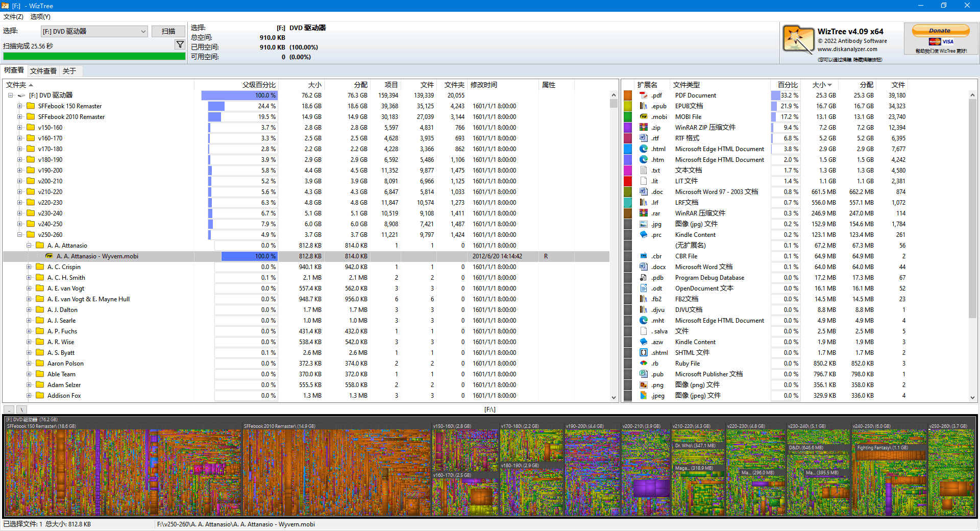Switch to the 关于 tab
The height and width of the screenshot is (531, 980).
pos(69,71)
